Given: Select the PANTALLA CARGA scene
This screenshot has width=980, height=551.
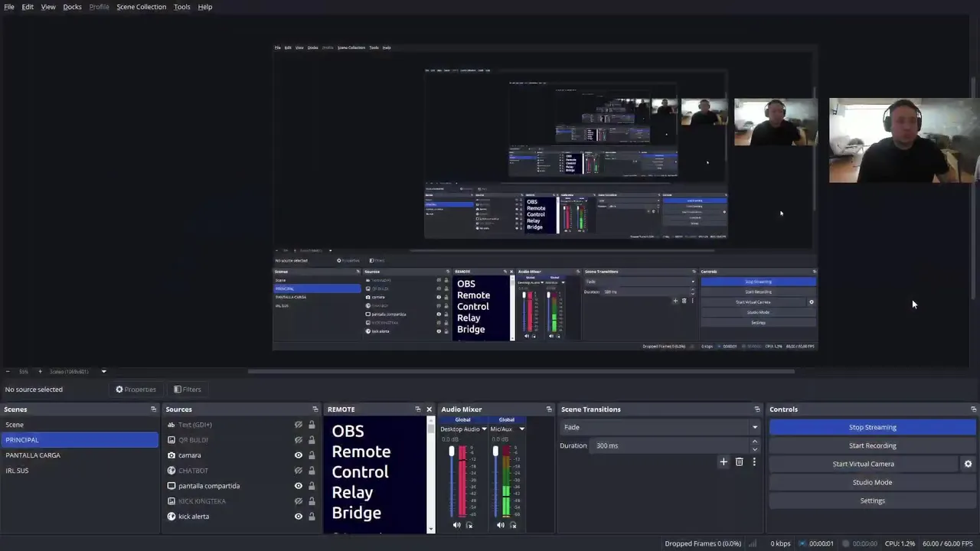Looking at the screenshot, I should 80,455.
